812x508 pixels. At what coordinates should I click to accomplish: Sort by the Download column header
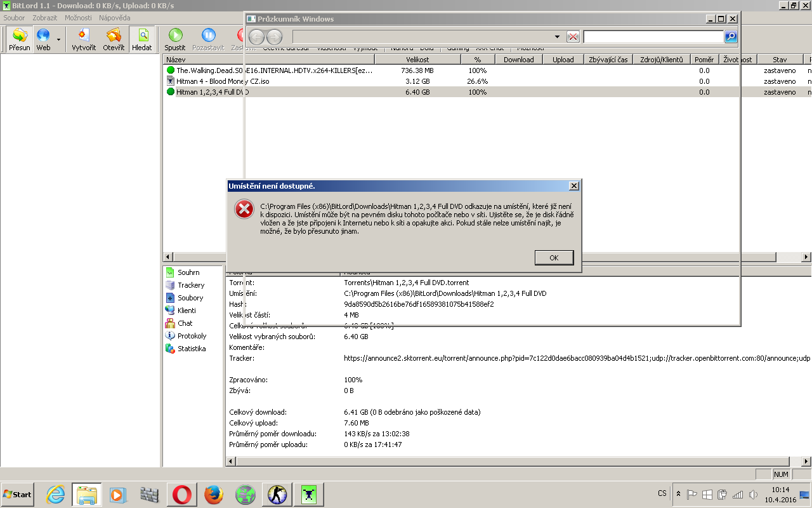[518, 60]
